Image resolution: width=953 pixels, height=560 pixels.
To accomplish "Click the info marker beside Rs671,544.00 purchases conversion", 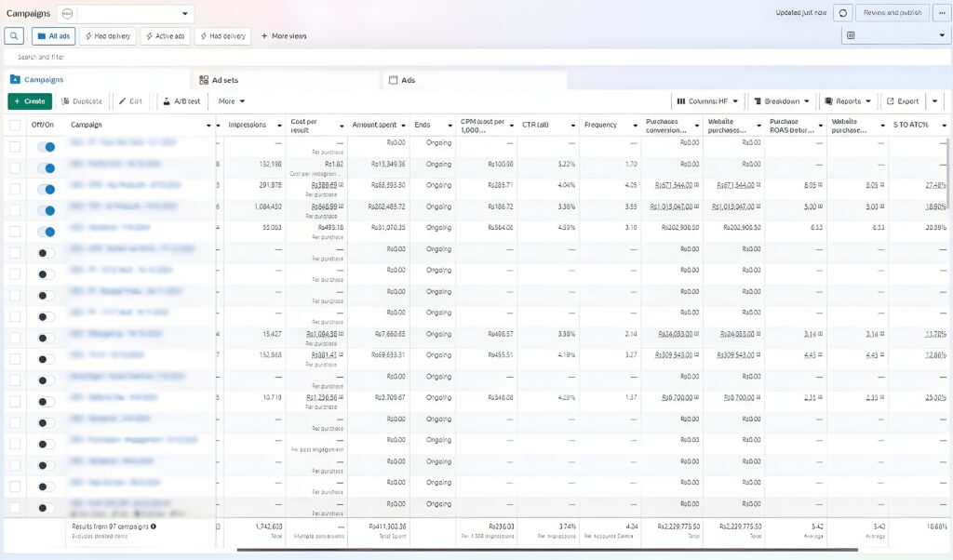I will tap(696, 185).
